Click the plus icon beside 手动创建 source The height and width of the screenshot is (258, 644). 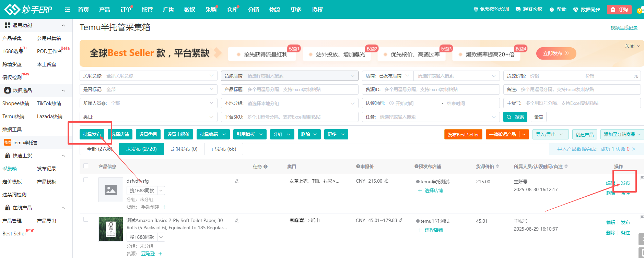point(165,207)
